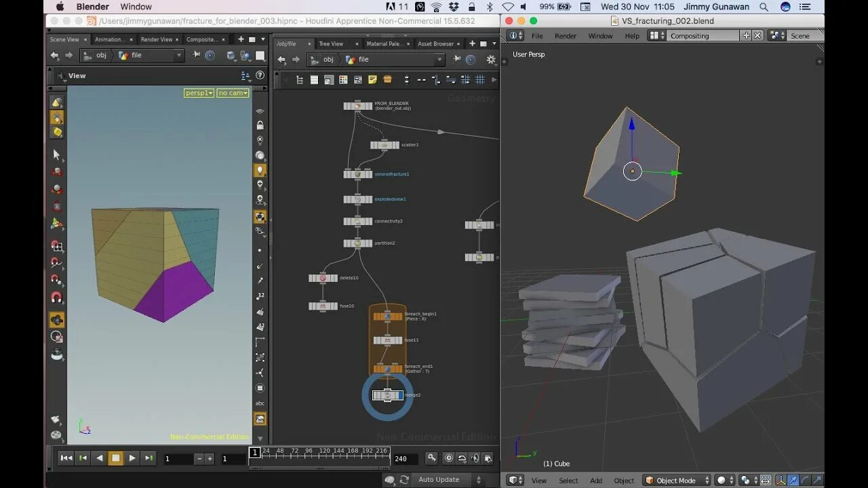Click the tree view layout icon in network toolbar
The width and height of the screenshot is (868, 488).
[300, 79]
